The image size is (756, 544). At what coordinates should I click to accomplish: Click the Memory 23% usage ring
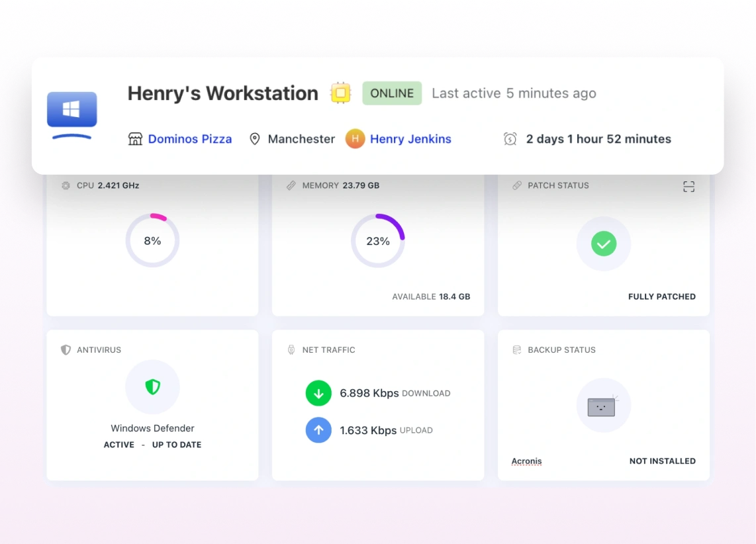[x=378, y=241]
